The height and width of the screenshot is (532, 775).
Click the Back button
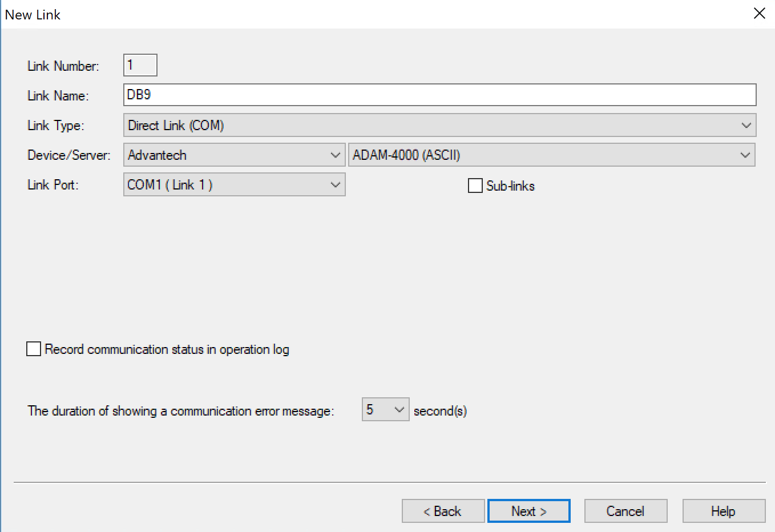coord(443,511)
